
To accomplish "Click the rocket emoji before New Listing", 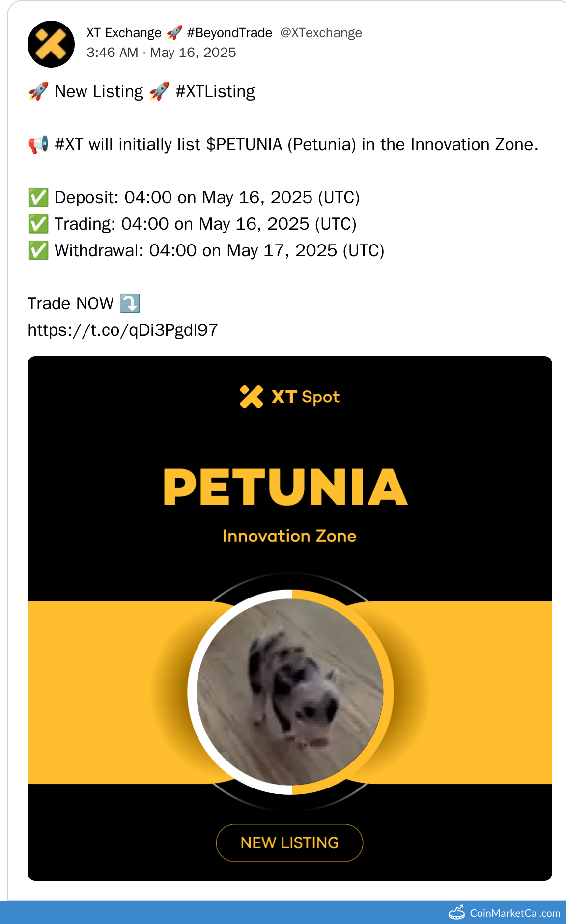I will (38, 91).
